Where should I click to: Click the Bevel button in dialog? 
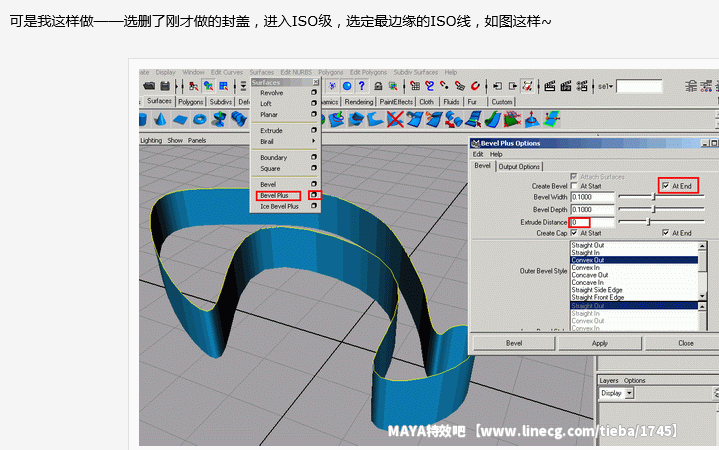pos(514,343)
